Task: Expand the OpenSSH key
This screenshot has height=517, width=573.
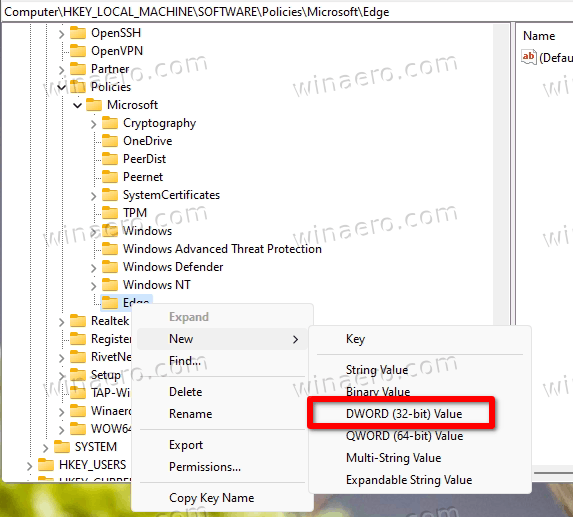Action: (x=61, y=34)
